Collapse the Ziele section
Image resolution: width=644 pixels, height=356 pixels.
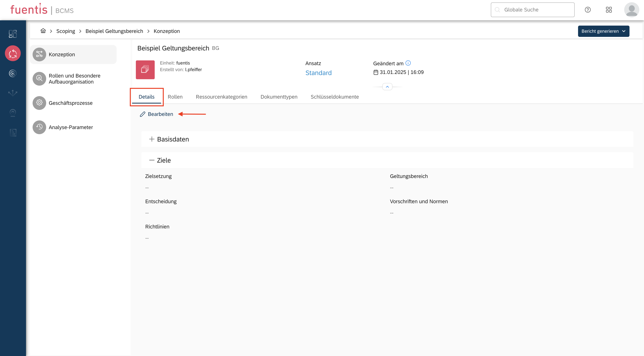(x=151, y=160)
